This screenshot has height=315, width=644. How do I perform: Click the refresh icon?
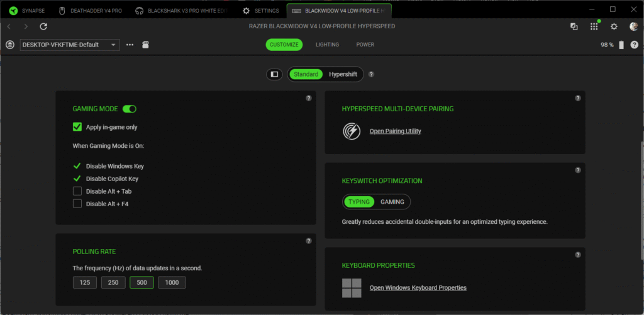(x=43, y=26)
